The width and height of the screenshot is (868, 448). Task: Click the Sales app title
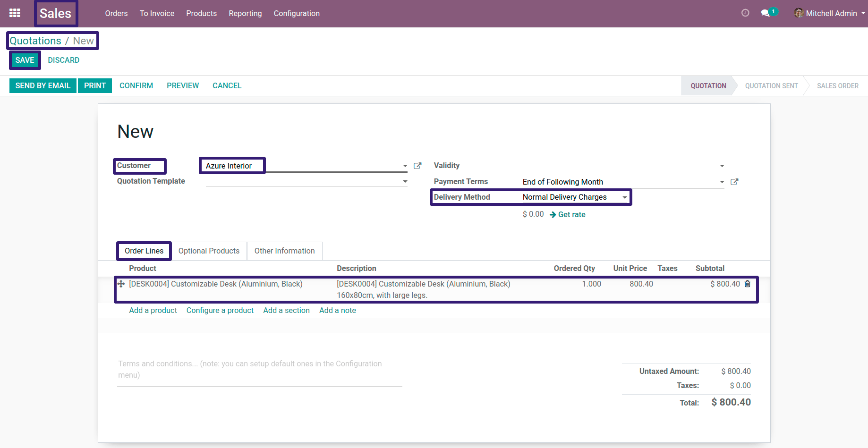coord(55,13)
